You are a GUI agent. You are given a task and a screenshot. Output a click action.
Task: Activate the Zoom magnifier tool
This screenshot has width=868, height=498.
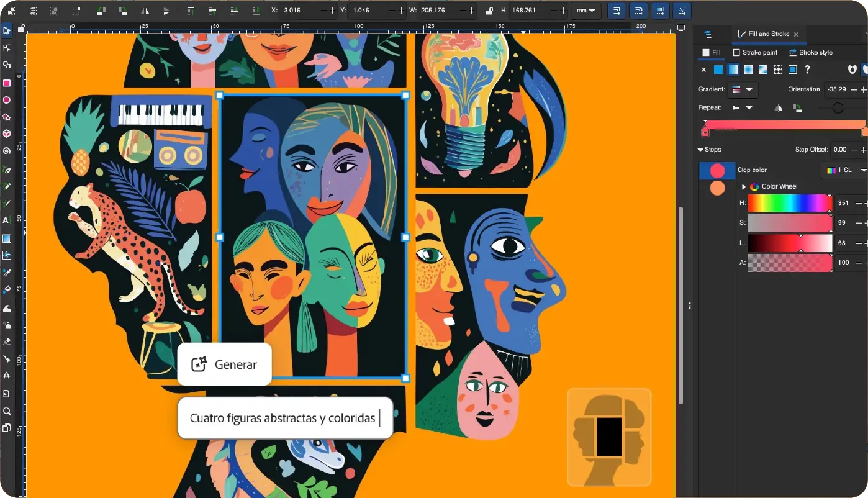point(7,411)
